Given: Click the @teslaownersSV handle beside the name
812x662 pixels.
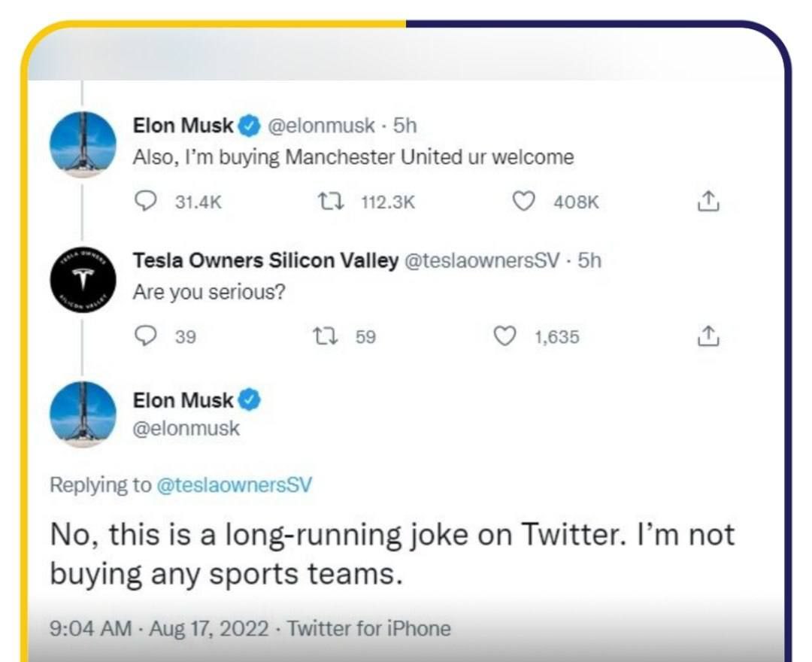Looking at the screenshot, I should [482, 260].
